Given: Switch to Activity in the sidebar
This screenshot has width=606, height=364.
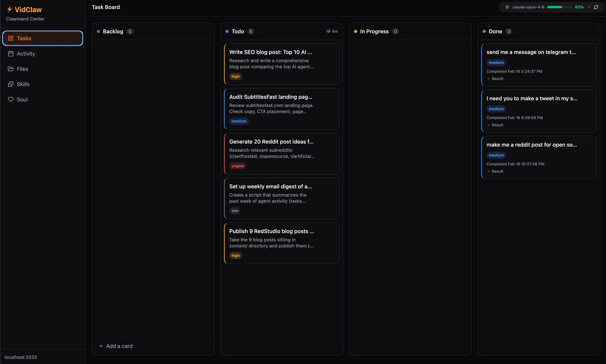Looking at the screenshot, I should point(25,53).
